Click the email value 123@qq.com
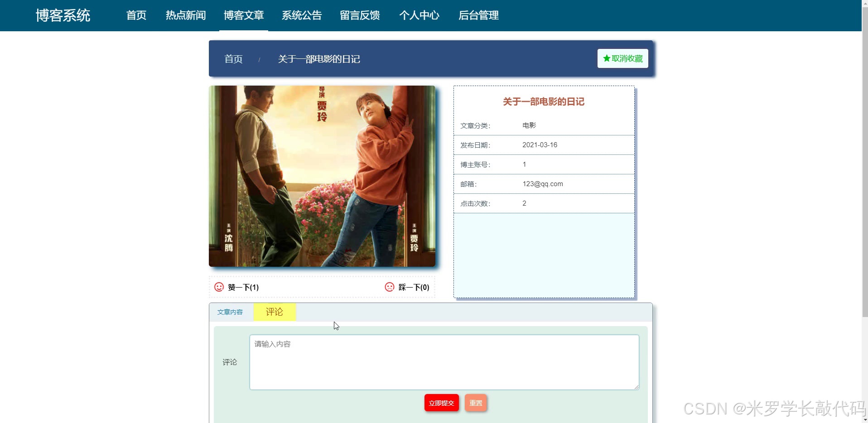The height and width of the screenshot is (423, 868). (x=543, y=184)
